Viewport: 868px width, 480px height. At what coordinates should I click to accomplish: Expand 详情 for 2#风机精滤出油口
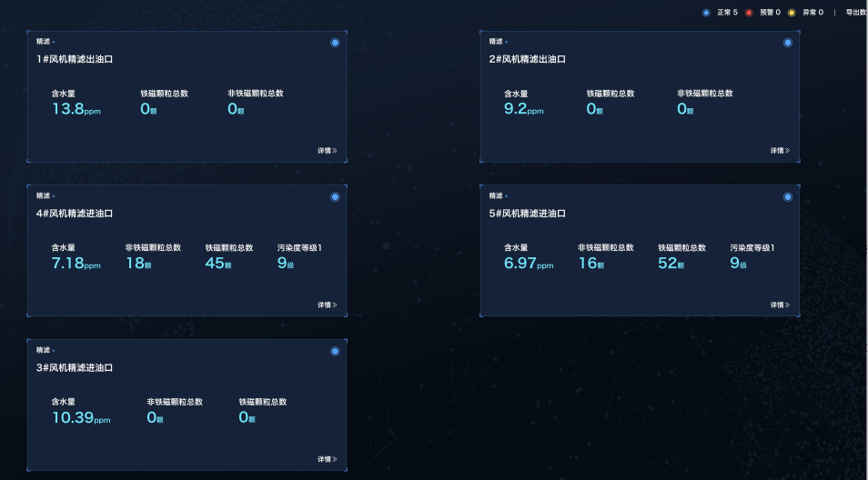click(x=780, y=151)
